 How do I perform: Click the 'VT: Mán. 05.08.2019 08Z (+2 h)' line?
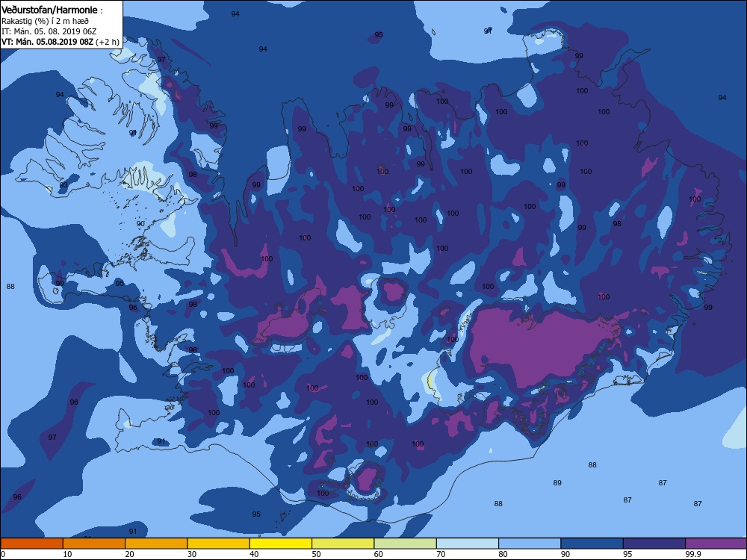coord(61,42)
